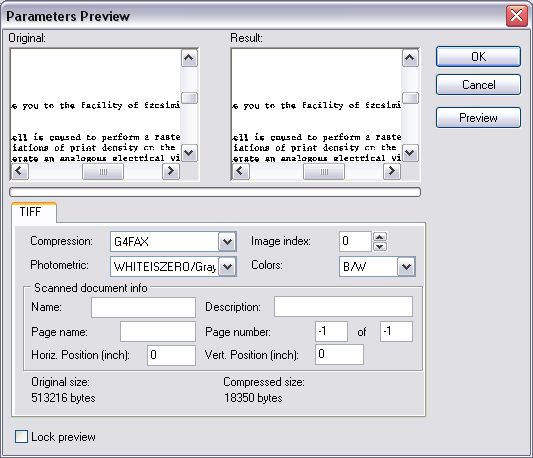533x458 pixels.
Task: Click the left scroll arrow under Result preview
Action: 241,171
